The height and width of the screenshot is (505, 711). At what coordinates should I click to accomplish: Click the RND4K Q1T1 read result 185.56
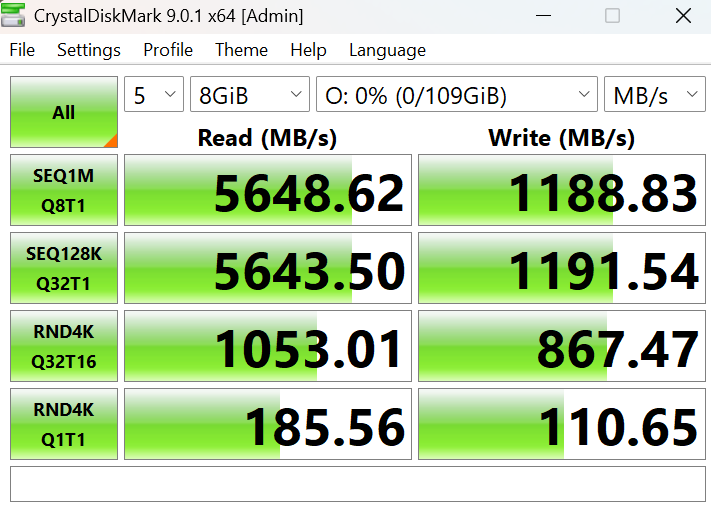click(x=268, y=424)
